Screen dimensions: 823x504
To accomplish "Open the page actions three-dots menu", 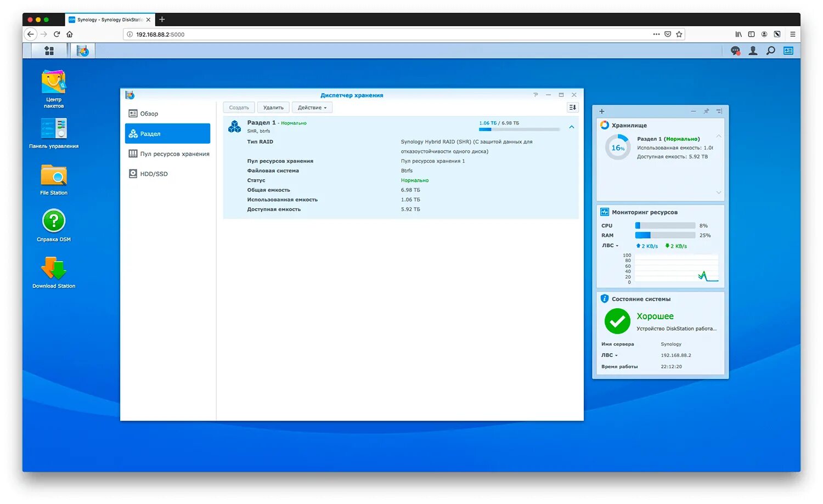I will 656,34.
